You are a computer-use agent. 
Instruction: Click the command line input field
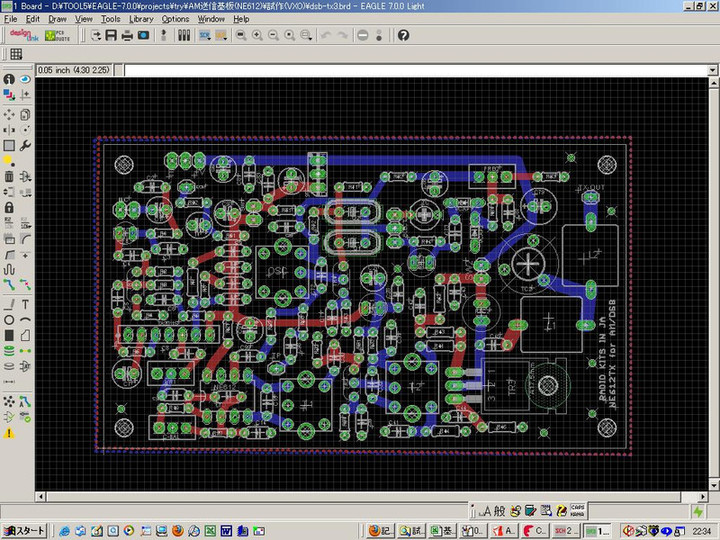point(400,71)
